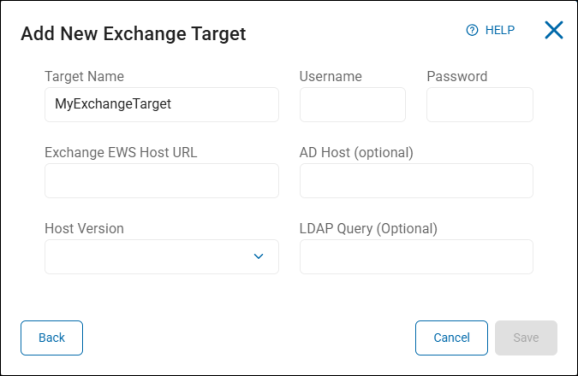Focus the Username input box

(352, 105)
